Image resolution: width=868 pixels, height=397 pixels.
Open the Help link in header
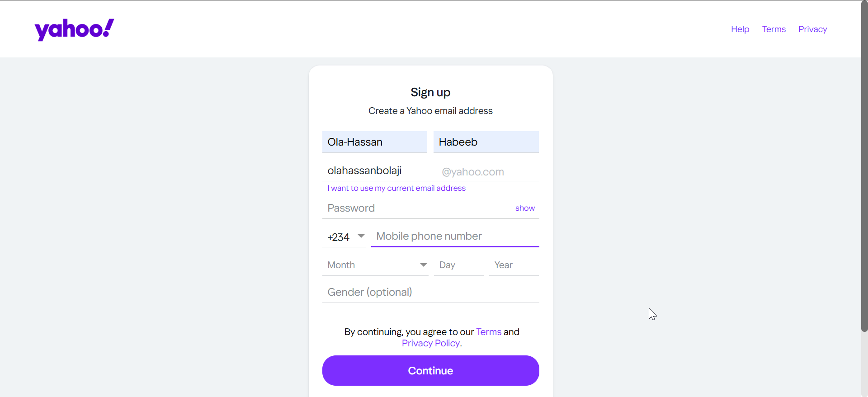point(740,29)
